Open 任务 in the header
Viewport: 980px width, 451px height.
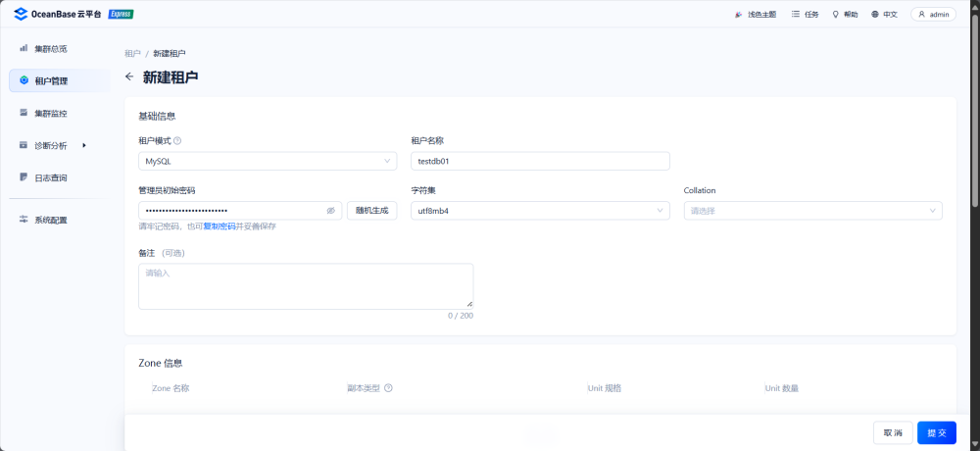pos(805,15)
